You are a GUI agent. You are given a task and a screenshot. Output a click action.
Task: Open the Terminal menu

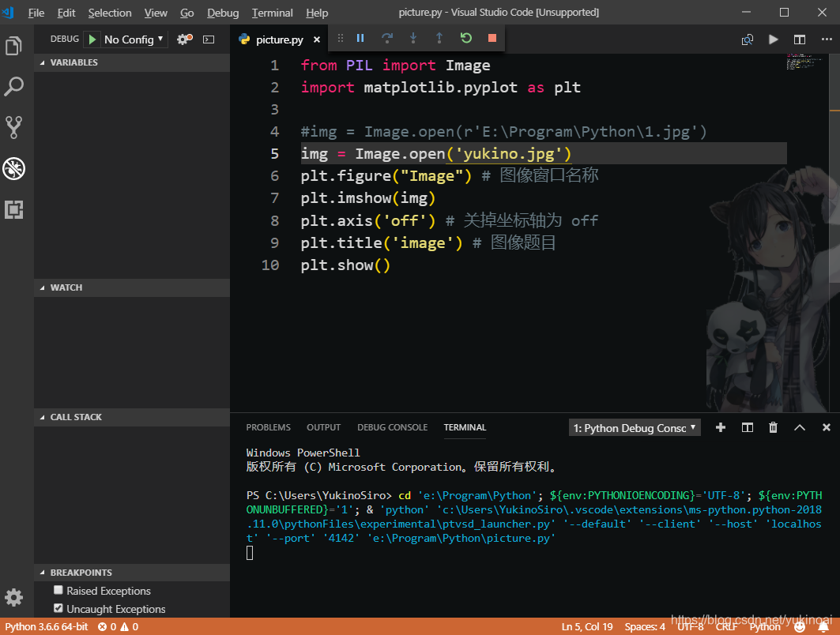(x=272, y=13)
